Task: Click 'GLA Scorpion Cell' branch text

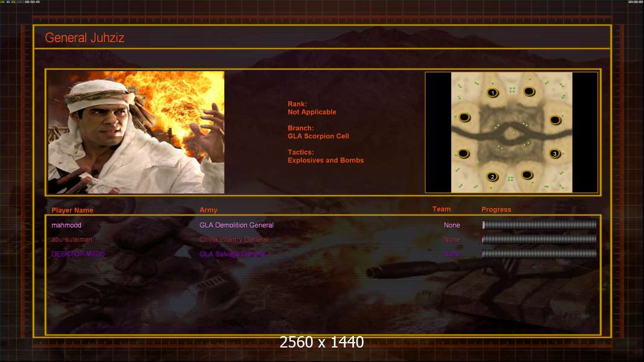Action: click(x=318, y=136)
